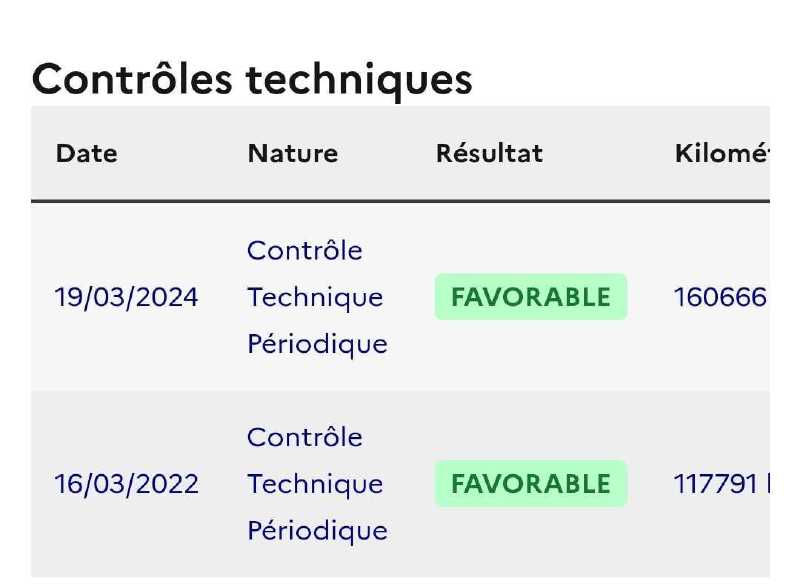This screenshot has height=587, width=800.
Task: Click the date 19/03/2024 in first row
Action: [x=127, y=297]
